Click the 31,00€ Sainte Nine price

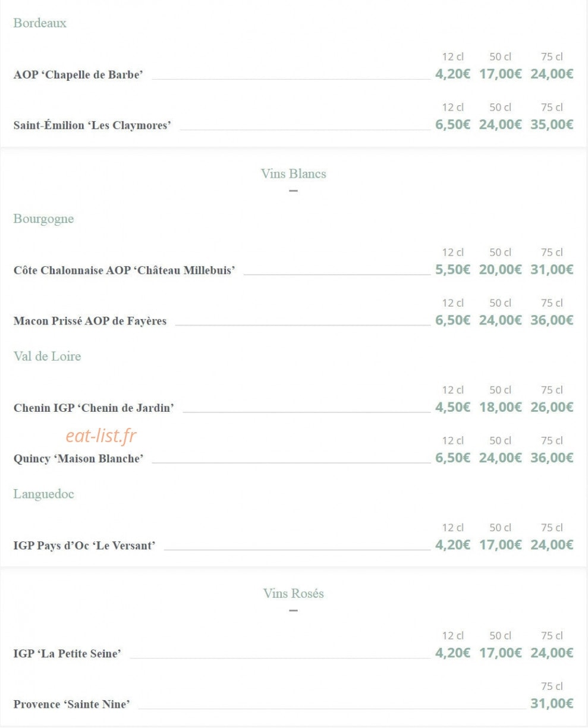(552, 703)
